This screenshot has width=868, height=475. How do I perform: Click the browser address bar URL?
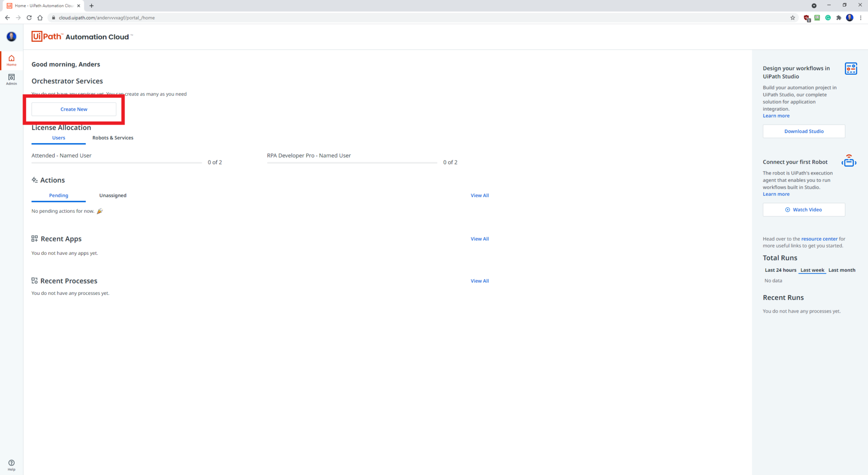click(x=107, y=18)
